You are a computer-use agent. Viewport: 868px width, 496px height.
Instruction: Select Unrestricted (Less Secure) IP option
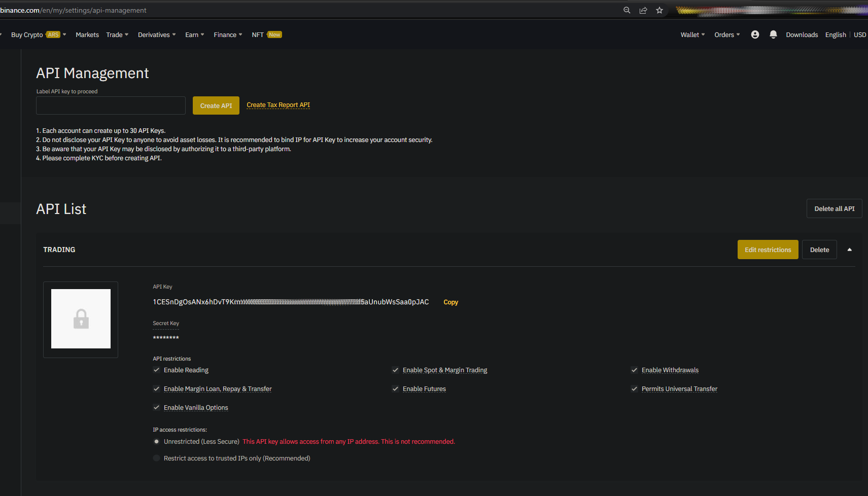157,442
